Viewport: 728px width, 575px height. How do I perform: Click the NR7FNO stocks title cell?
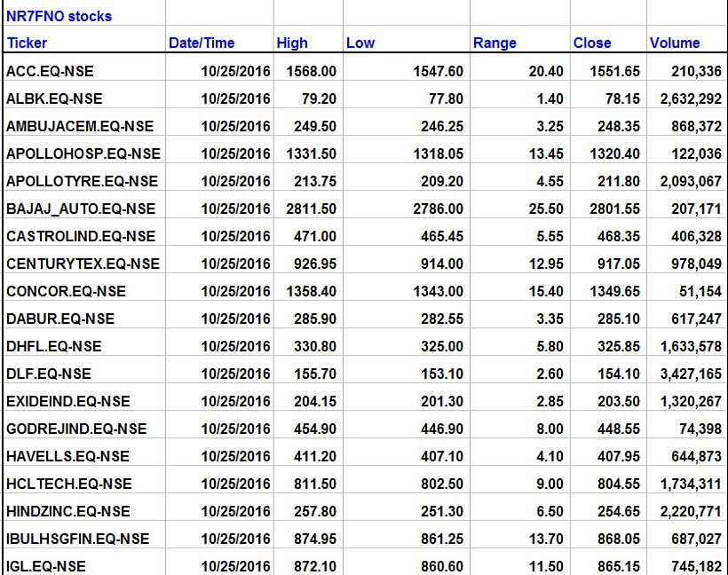click(59, 16)
